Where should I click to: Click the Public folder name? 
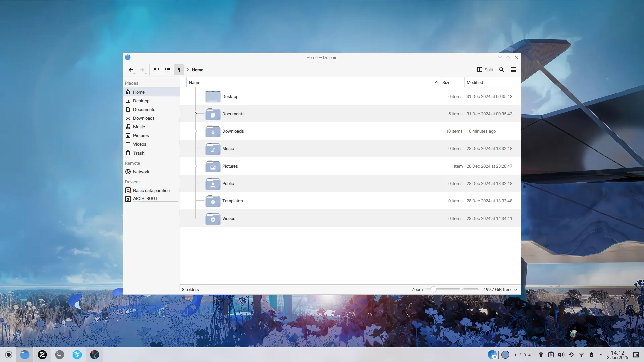228,183
